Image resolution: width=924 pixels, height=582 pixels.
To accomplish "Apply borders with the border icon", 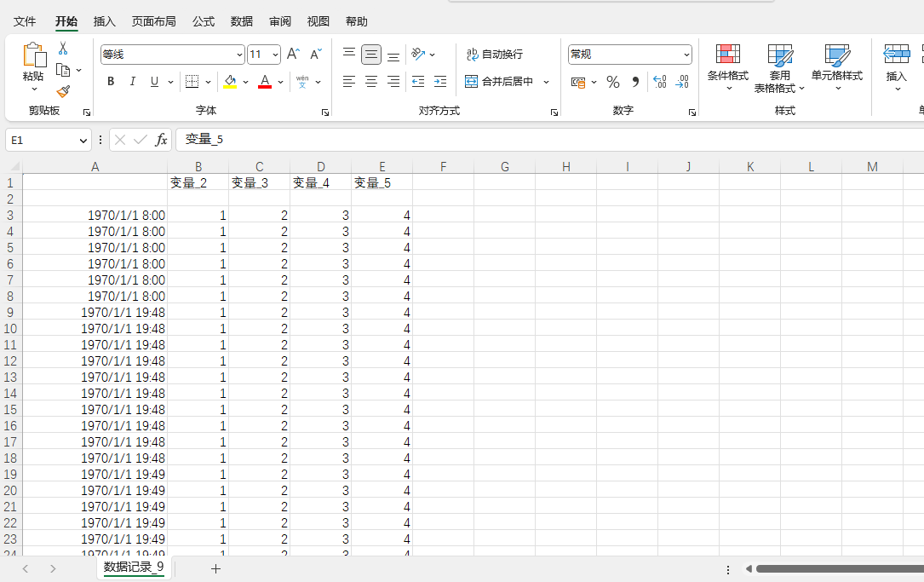I will [x=192, y=81].
